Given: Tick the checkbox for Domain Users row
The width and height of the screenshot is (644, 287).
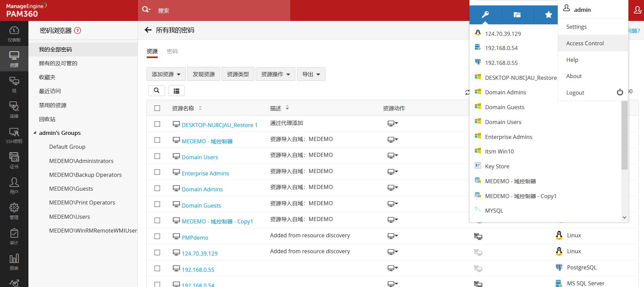Looking at the screenshot, I should (157, 156).
